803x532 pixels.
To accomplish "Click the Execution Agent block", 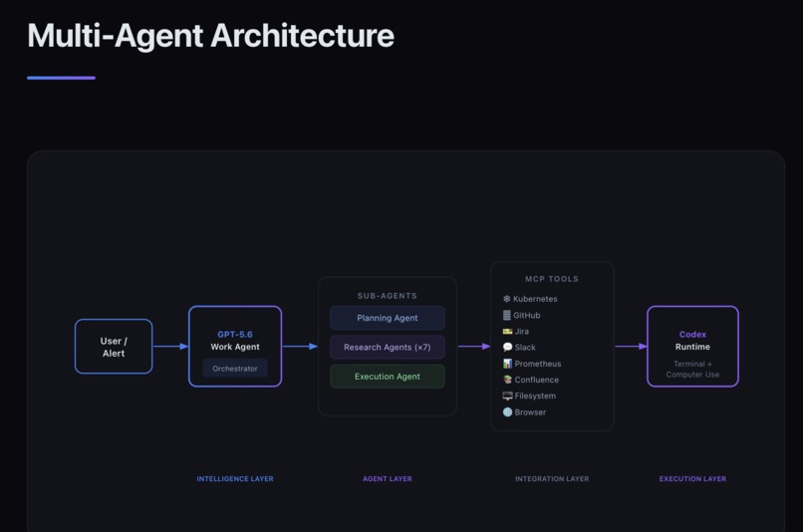I will 388,377.
